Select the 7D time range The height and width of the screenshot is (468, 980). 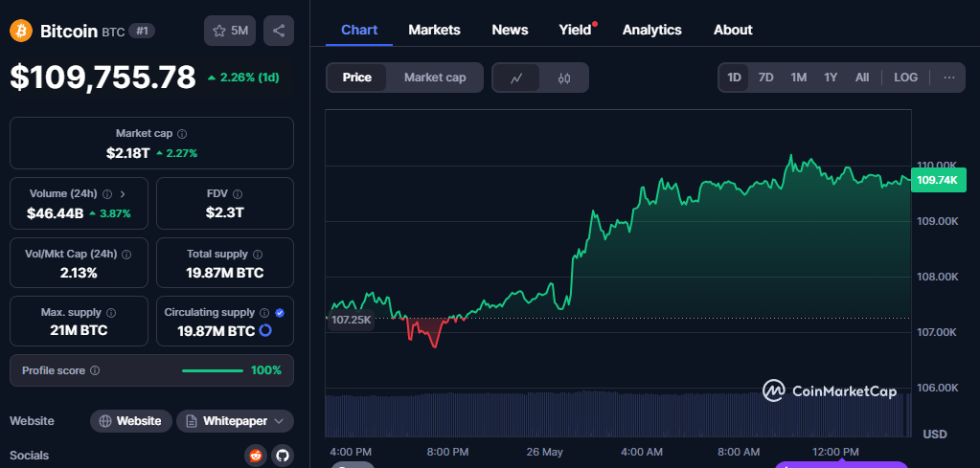pos(765,78)
